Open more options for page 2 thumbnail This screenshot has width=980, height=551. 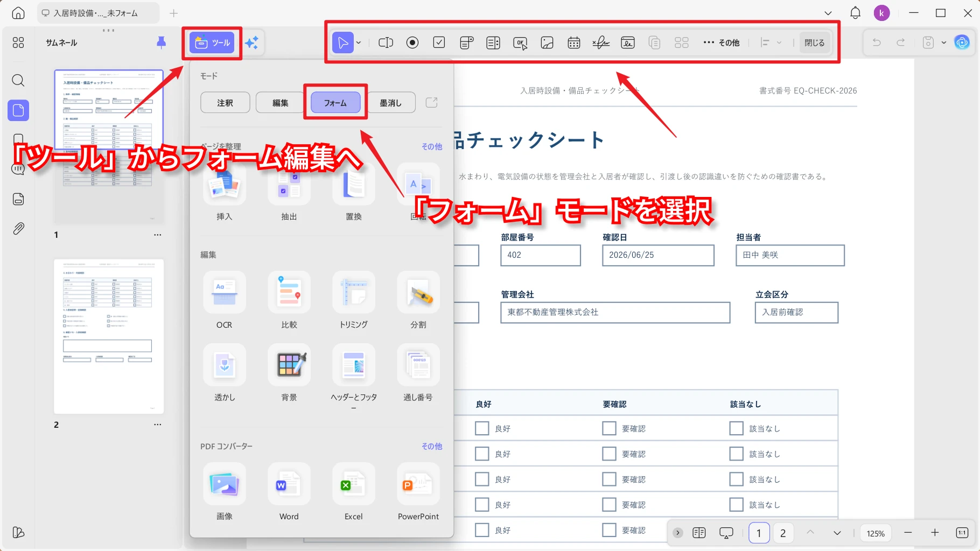click(x=157, y=425)
